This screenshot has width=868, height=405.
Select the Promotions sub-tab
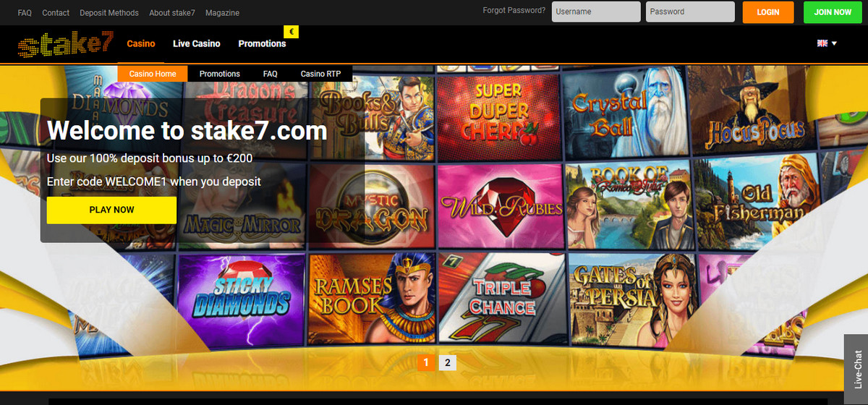[220, 74]
